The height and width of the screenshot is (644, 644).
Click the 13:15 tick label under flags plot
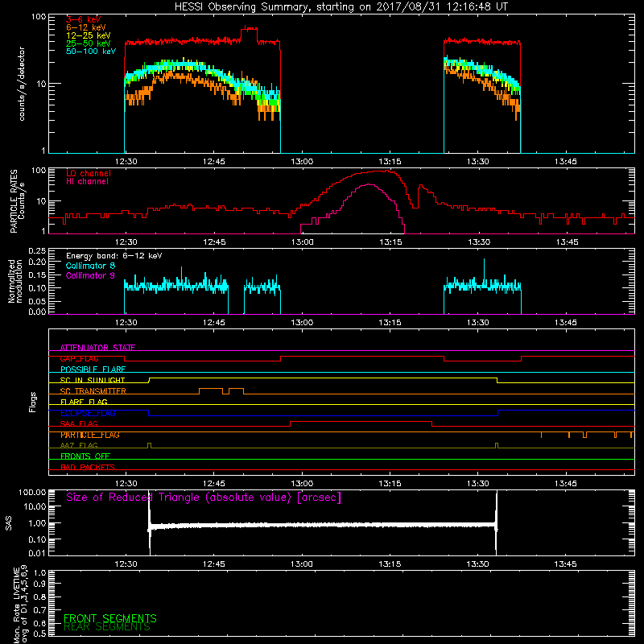(x=390, y=484)
